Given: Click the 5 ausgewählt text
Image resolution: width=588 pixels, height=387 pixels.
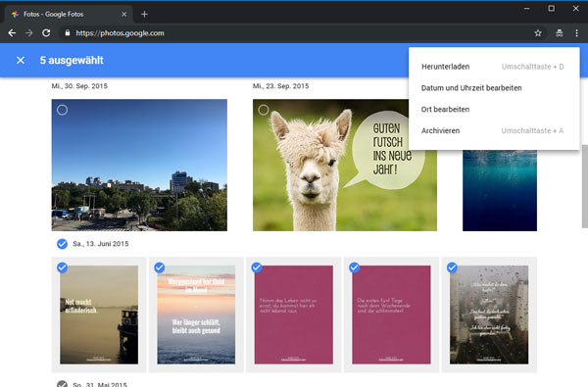Looking at the screenshot, I should coord(72,60).
